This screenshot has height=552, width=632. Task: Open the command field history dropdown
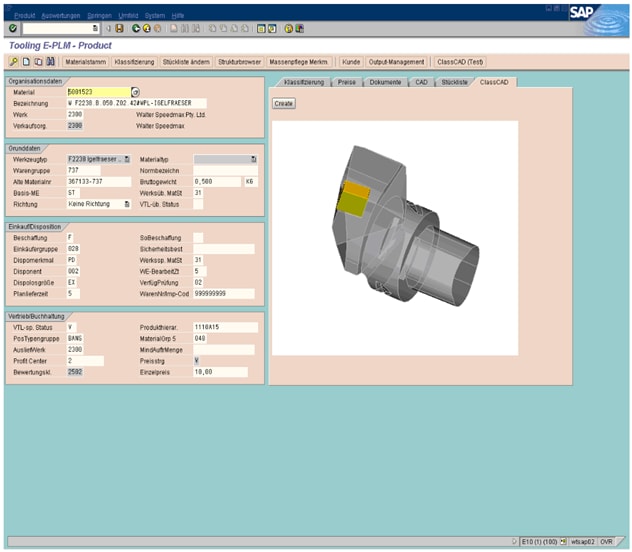tap(95, 28)
